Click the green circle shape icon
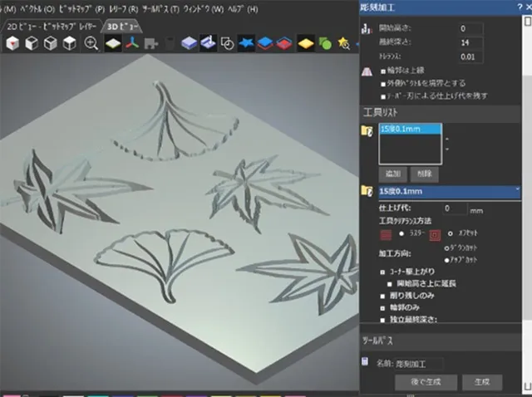Screen dimensions: 532x397 (324, 43)
